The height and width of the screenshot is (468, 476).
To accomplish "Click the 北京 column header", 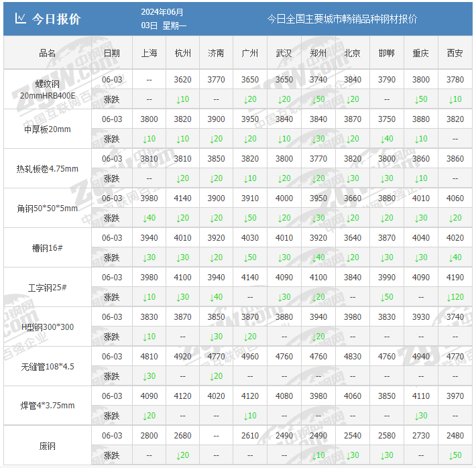I will (353, 53).
